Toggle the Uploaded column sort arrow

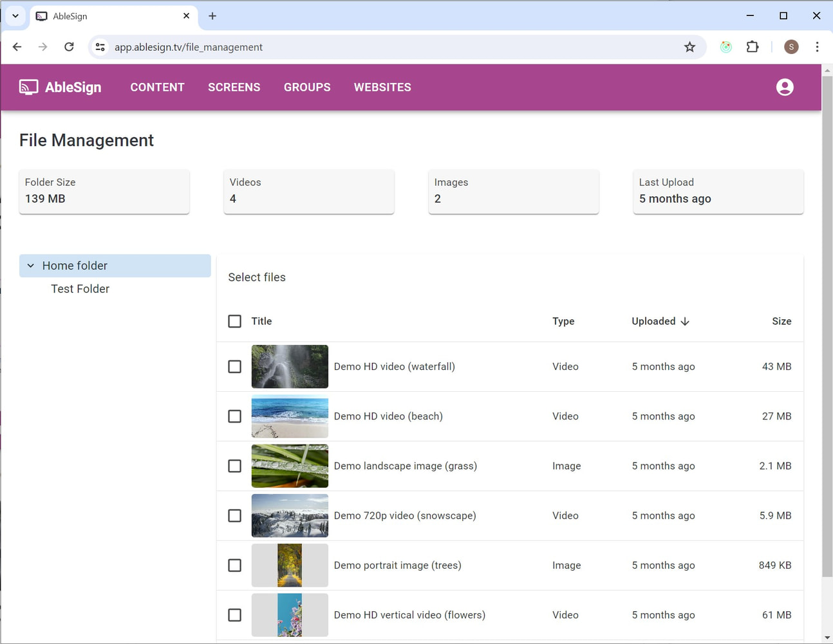pos(684,321)
